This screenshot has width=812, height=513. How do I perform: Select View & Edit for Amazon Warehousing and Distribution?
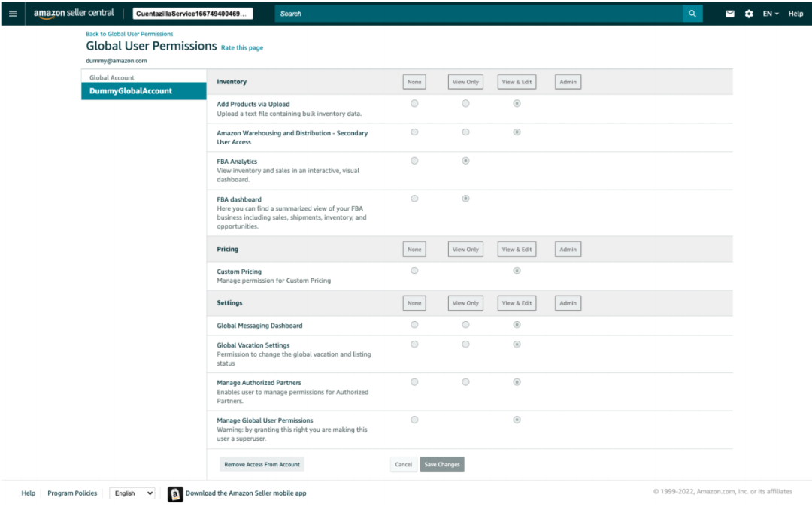point(517,132)
